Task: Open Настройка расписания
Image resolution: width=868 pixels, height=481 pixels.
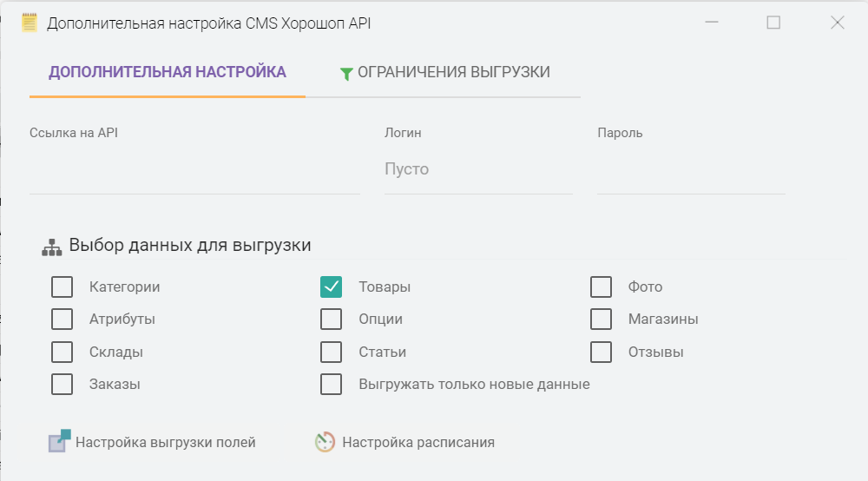Action: (418, 442)
